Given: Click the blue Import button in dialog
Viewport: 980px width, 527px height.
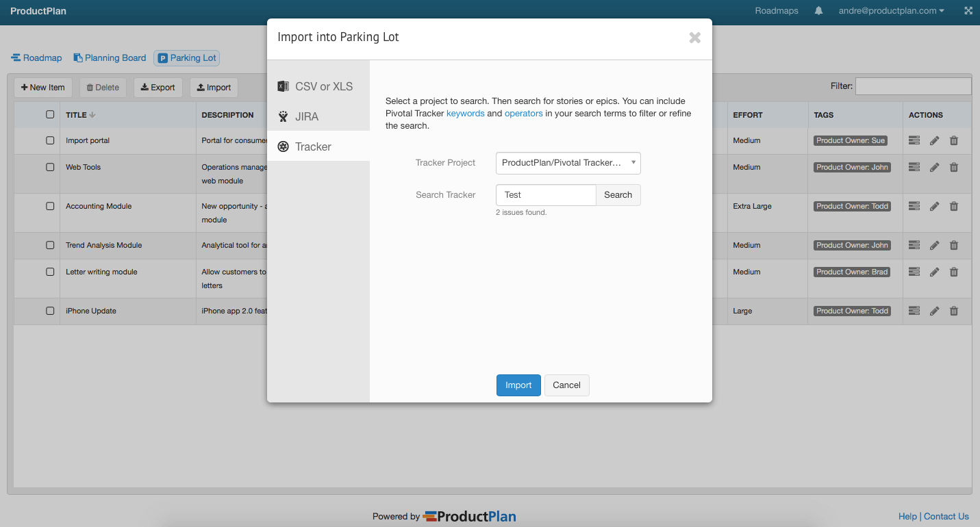Looking at the screenshot, I should coord(518,385).
